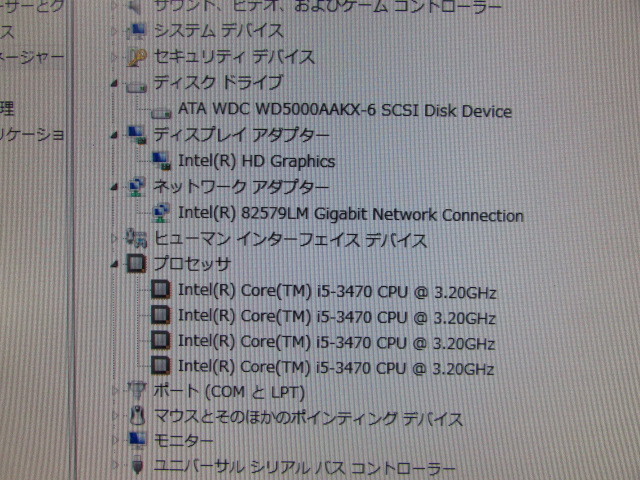Select ヒューマン インターフェイス デバイス label
Viewport: 640px width, 480px height.
(x=290, y=240)
